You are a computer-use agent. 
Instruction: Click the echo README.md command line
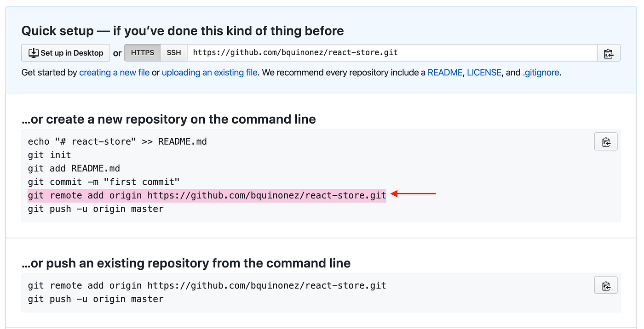[116, 141]
